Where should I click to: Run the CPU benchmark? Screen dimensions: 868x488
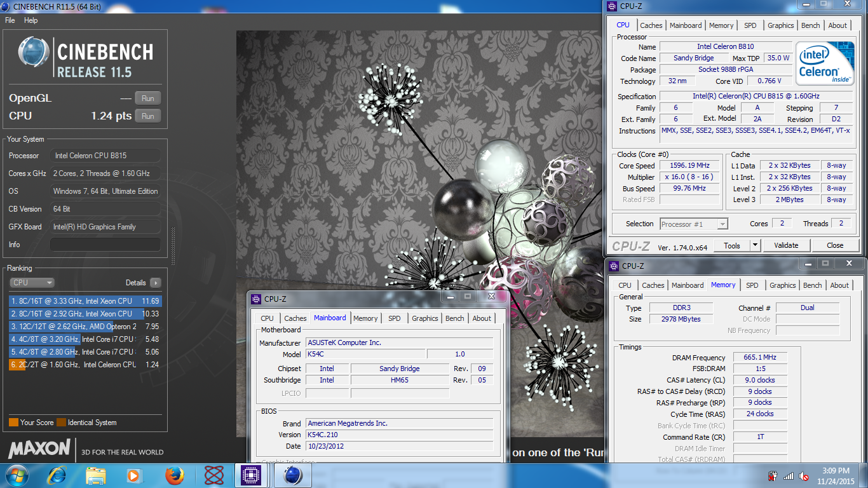tap(148, 116)
